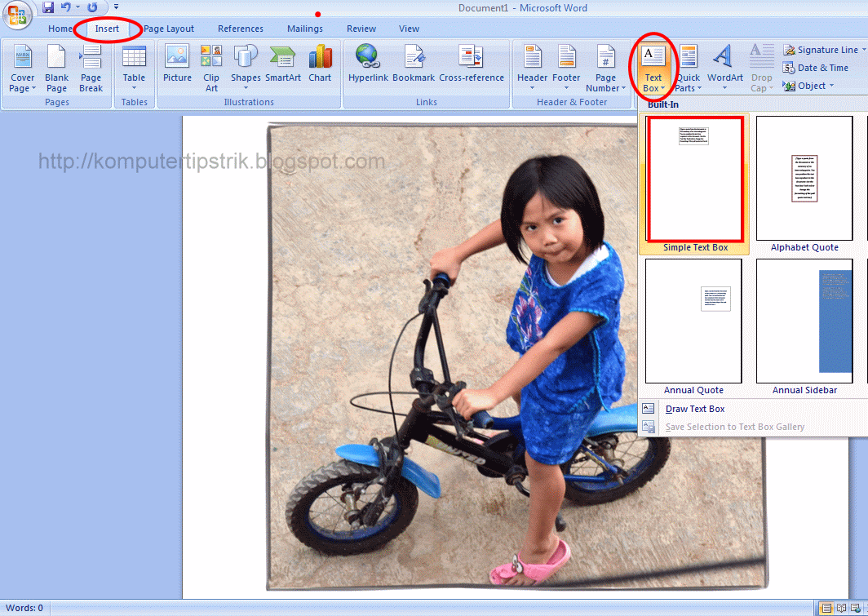The width and height of the screenshot is (868, 616).
Task: Redo action in Quick Access toolbar
Action: click(92, 7)
